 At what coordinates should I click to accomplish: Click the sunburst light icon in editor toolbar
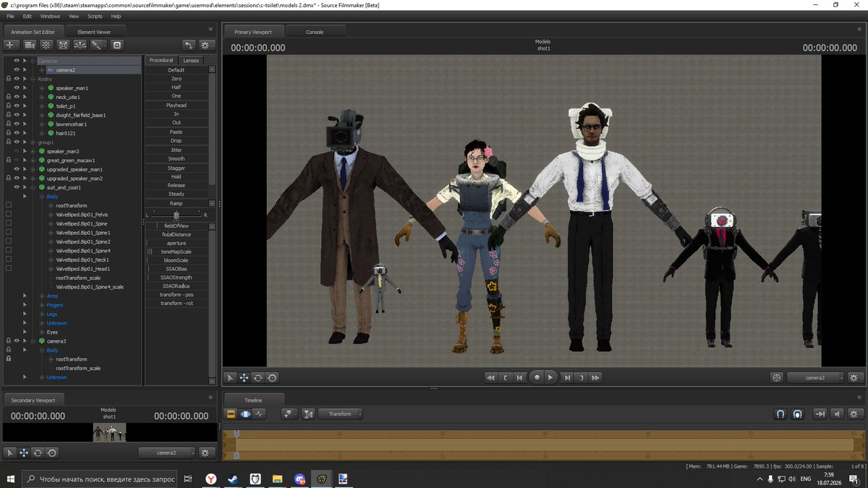point(46,45)
